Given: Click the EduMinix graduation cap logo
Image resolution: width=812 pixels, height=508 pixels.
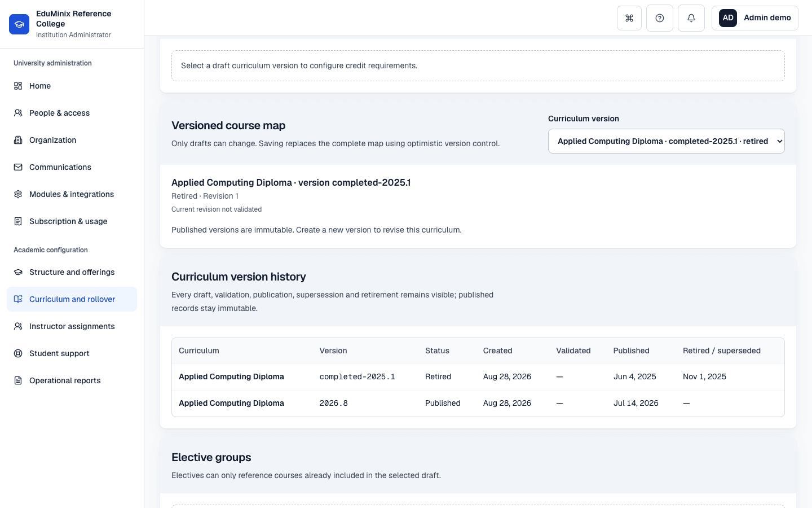Looking at the screenshot, I should (x=19, y=24).
